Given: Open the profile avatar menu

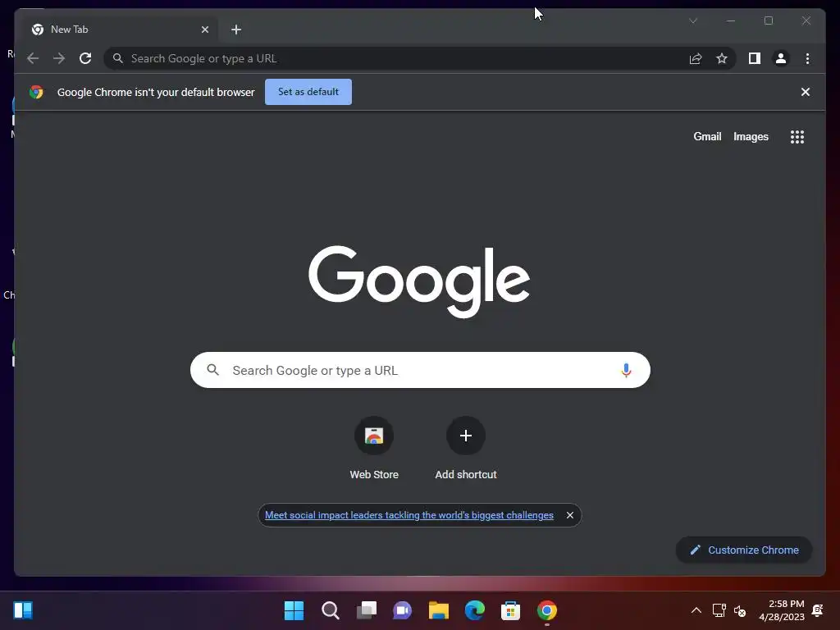Looking at the screenshot, I should point(781,58).
